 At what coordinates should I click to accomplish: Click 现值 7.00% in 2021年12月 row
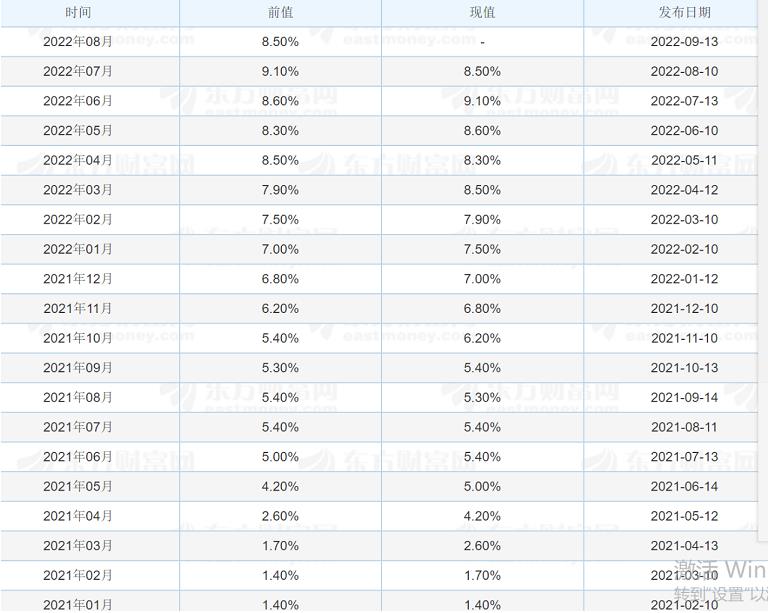tap(482, 279)
